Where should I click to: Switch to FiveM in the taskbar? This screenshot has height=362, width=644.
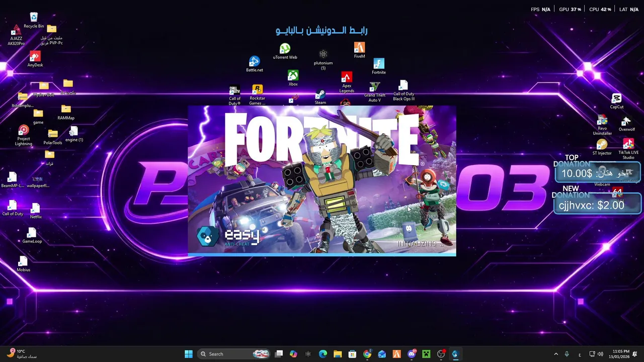[396, 354]
